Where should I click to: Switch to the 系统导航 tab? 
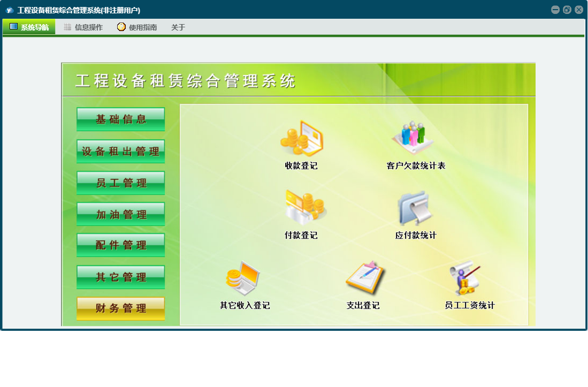click(x=29, y=27)
